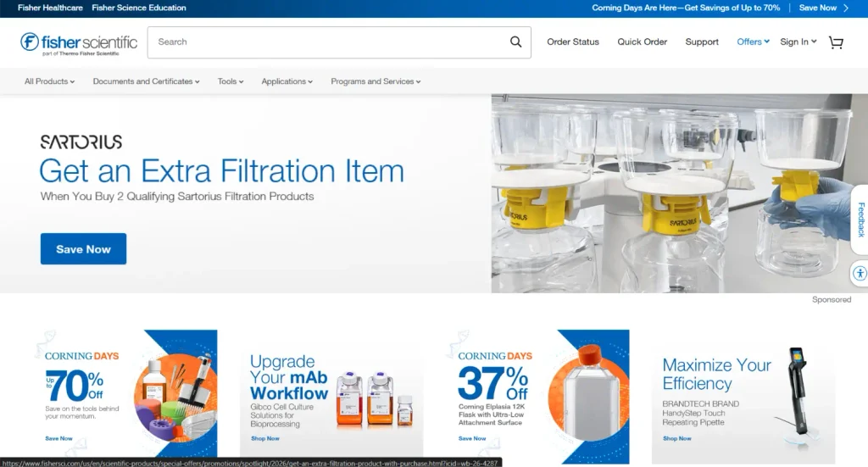Screen dimensions: 868x467
Task: Open the Fisher Healthcare link
Action: pos(50,8)
